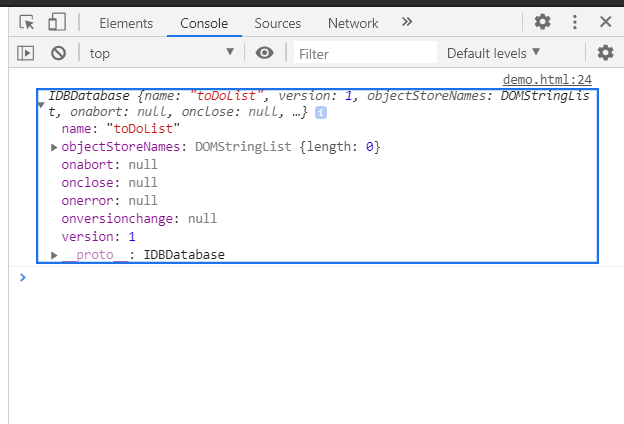Viewport: 624px width, 424px height.
Task: Open the three-dot customize DevTools menu
Action: (x=574, y=22)
